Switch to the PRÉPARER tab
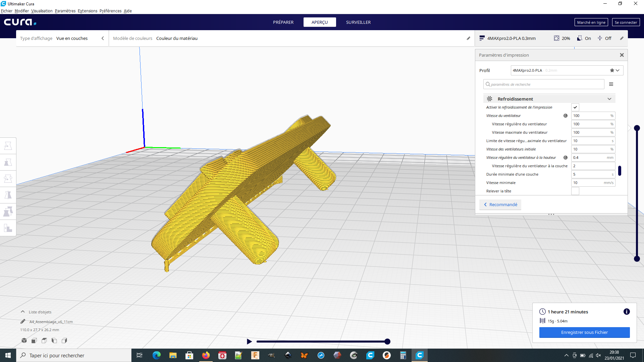This screenshot has width=644, height=362. [283, 22]
